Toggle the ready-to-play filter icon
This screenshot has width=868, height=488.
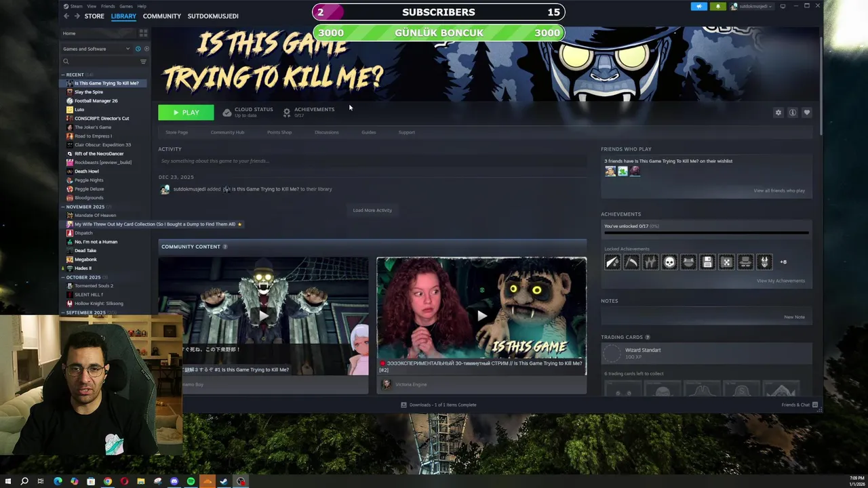(x=146, y=49)
